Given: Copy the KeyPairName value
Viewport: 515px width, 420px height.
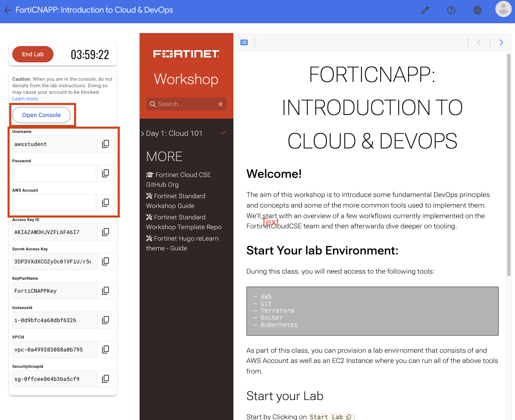Looking at the screenshot, I should (106, 291).
